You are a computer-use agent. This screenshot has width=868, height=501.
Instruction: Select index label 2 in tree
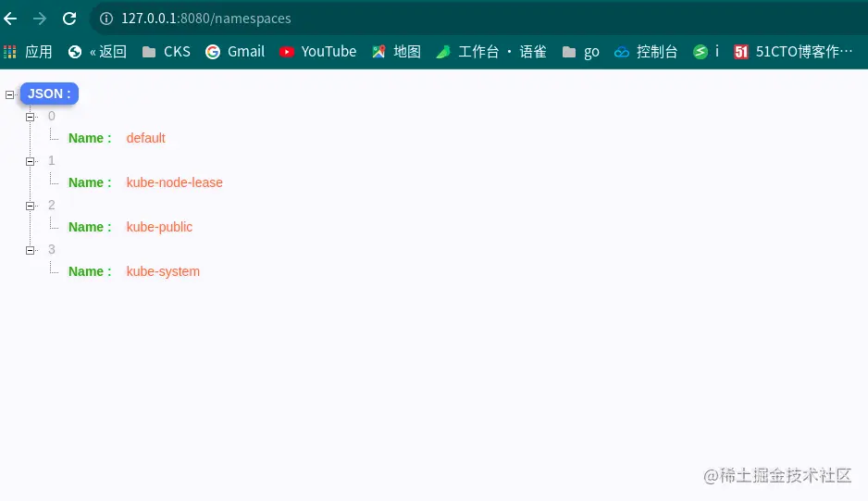click(52, 205)
